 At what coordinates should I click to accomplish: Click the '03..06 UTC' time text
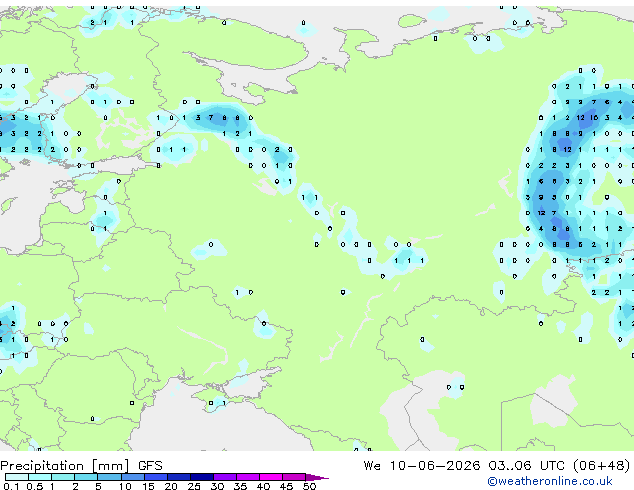click(x=526, y=465)
